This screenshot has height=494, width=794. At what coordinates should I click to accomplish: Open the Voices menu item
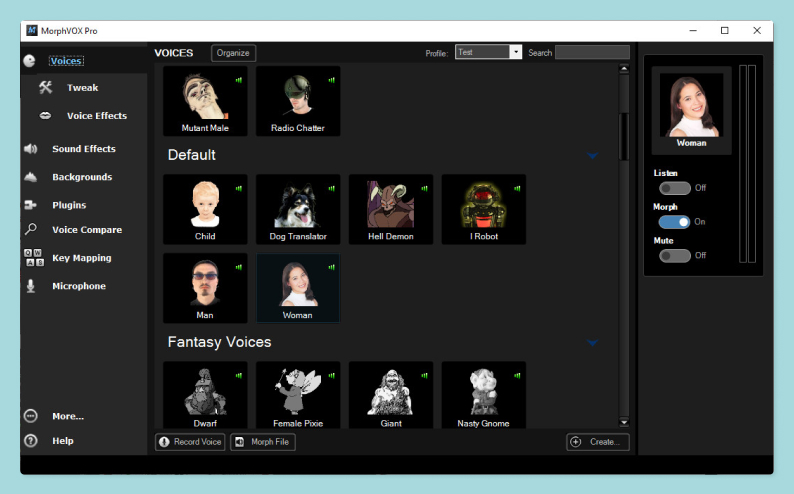[x=66, y=61]
